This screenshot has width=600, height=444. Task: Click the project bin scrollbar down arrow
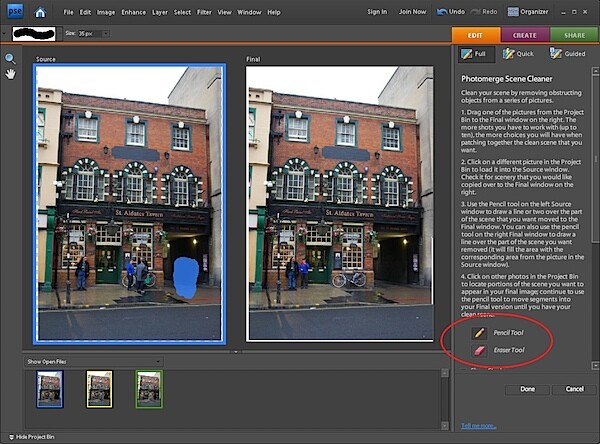click(444, 426)
